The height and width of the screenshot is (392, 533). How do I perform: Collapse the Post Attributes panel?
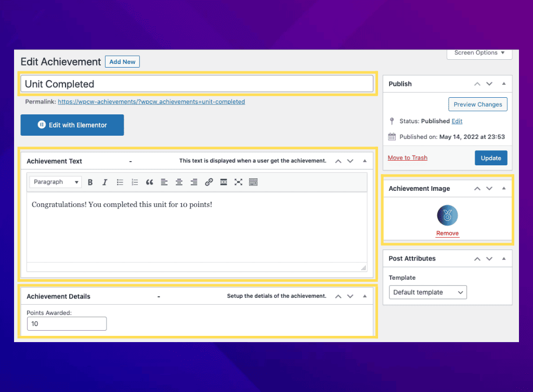[504, 259]
